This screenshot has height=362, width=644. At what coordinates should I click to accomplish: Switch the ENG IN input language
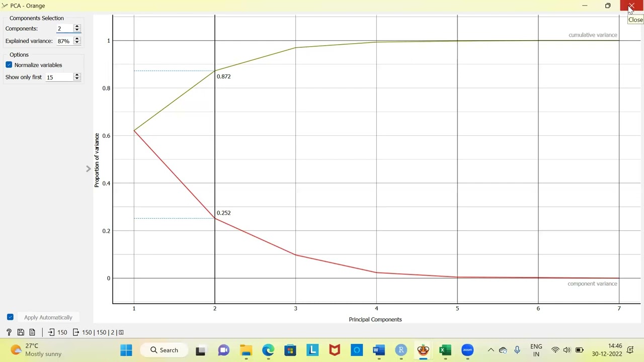click(536, 350)
